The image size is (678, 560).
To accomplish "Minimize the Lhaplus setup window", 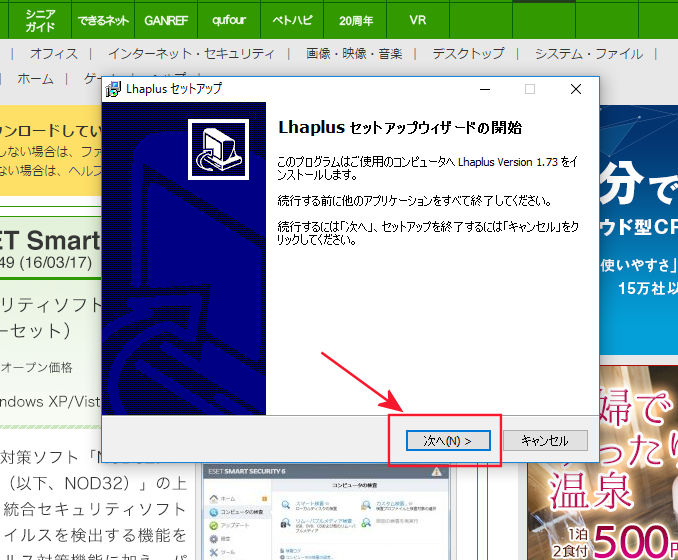I will pyautogui.click(x=485, y=90).
